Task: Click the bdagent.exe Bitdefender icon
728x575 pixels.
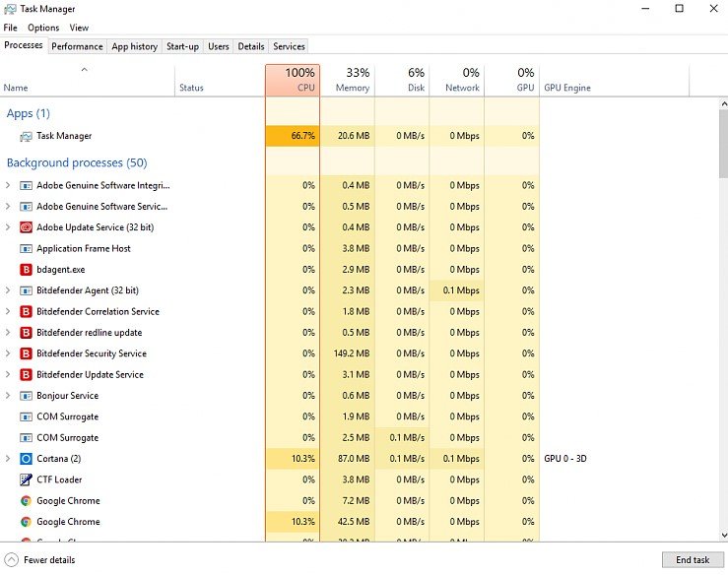Action: pos(26,270)
